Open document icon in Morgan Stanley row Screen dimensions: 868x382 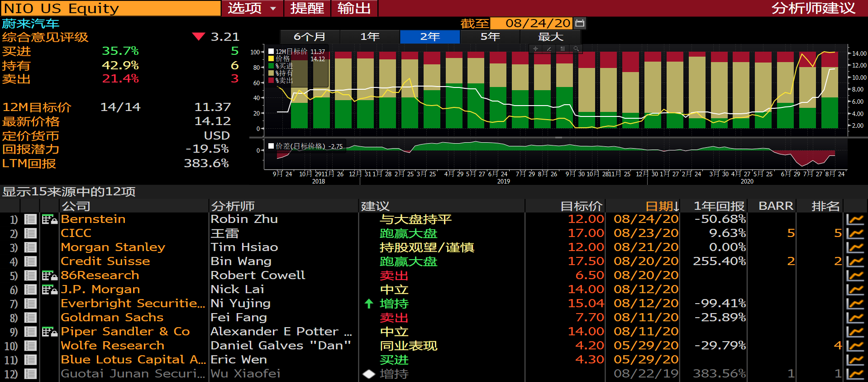[x=30, y=247]
